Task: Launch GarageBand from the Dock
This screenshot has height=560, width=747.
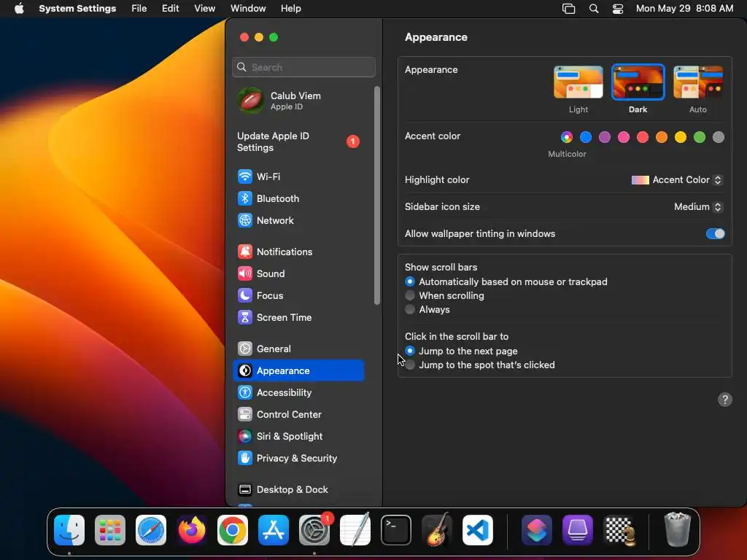Action: [437, 530]
